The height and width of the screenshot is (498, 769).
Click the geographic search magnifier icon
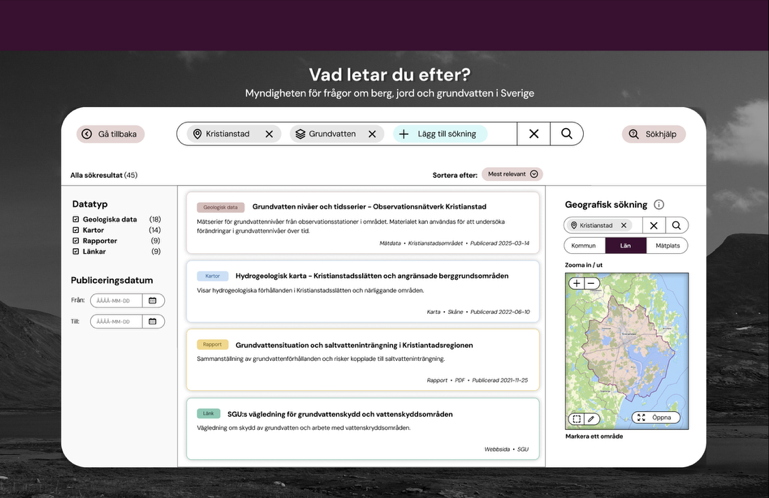[x=676, y=225]
